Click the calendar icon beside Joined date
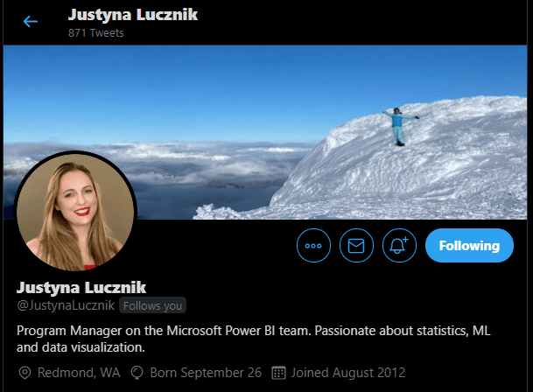 click(x=278, y=373)
